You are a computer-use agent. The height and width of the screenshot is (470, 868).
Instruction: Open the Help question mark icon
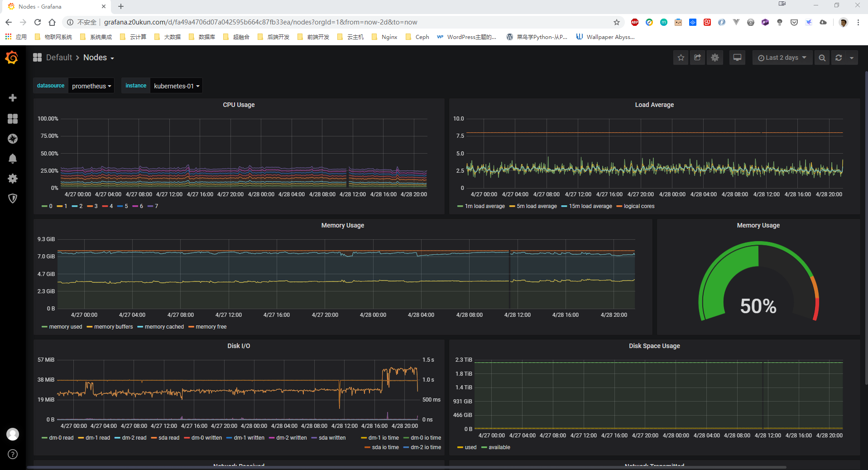pos(13,454)
